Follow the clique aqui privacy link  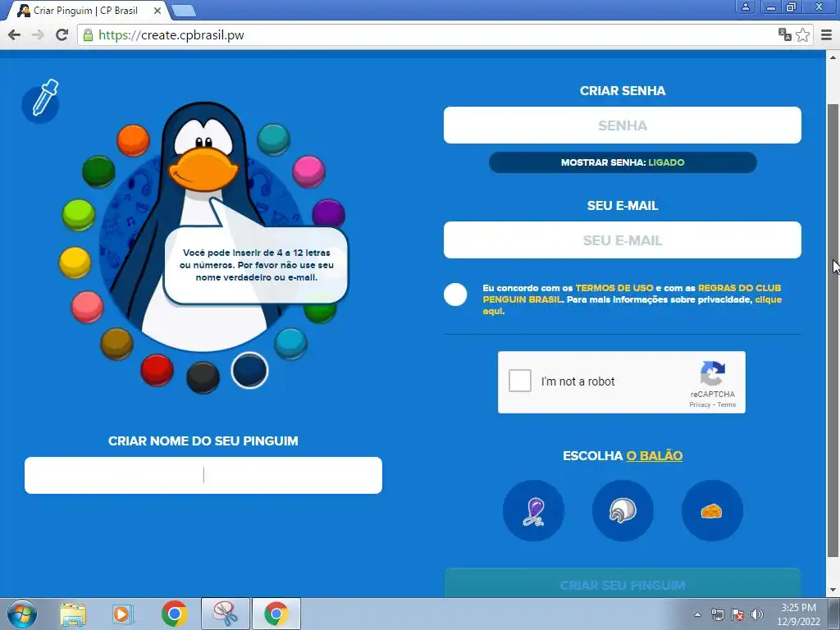632,305
